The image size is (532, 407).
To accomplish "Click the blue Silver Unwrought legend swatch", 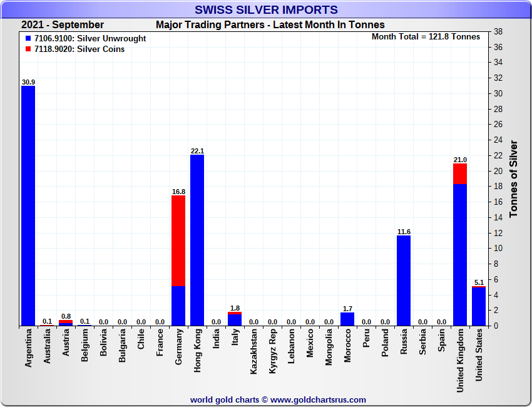I will (x=28, y=39).
